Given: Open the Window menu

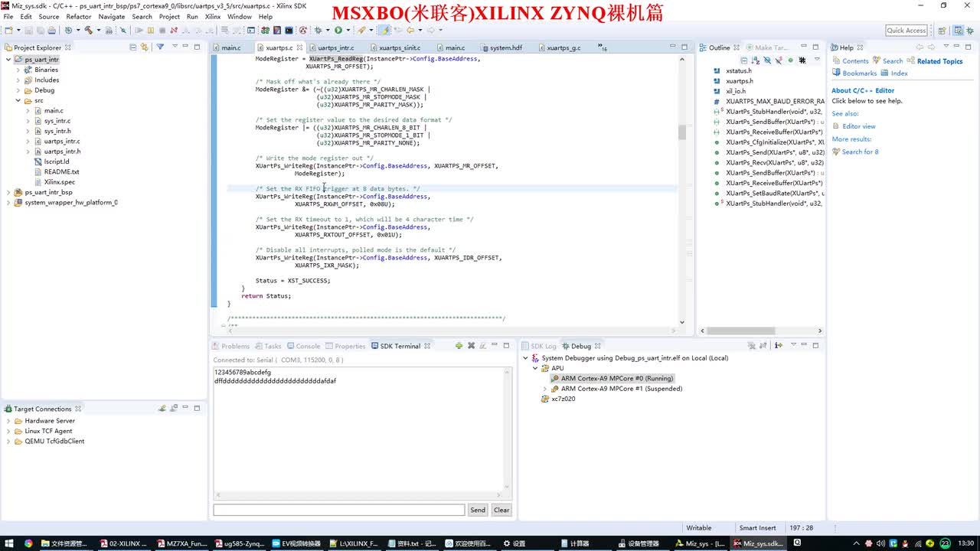Looking at the screenshot, I should pos(240,16).
